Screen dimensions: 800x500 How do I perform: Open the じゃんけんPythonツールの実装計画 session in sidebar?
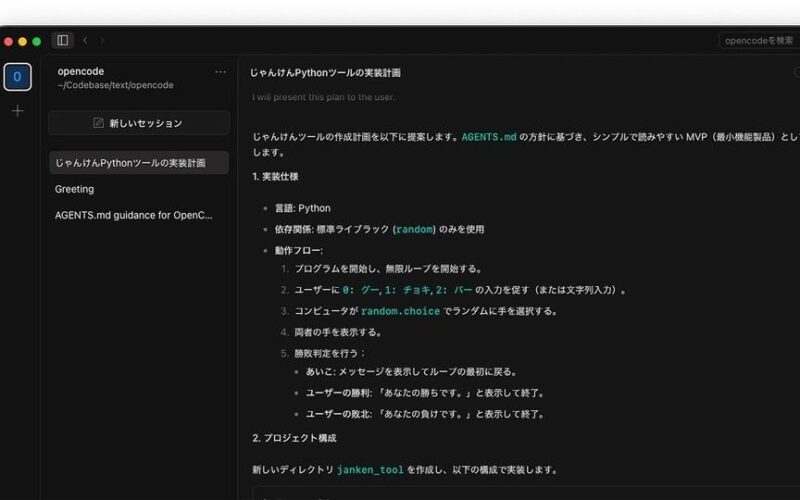coord(139,163)
